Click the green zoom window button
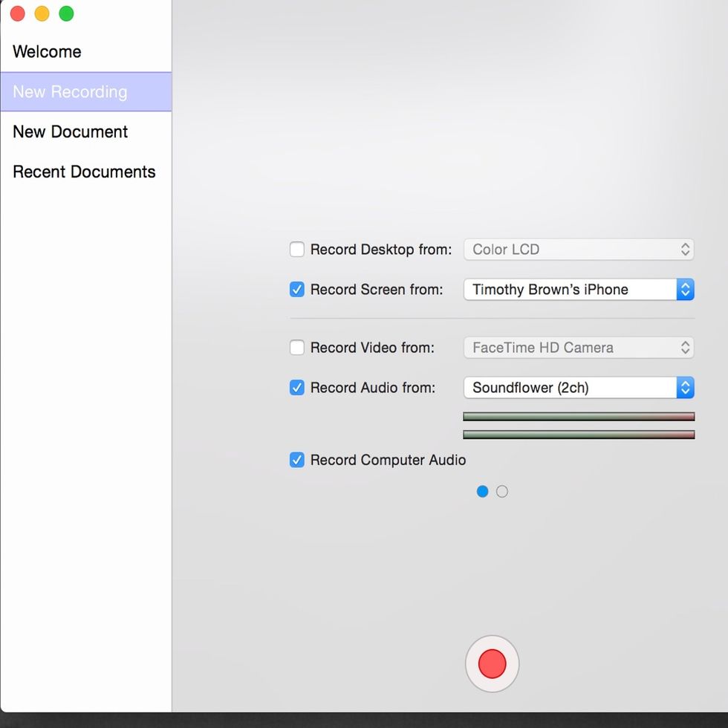The image size is (728, 728). pyautogui.click(x=67, y=13)
